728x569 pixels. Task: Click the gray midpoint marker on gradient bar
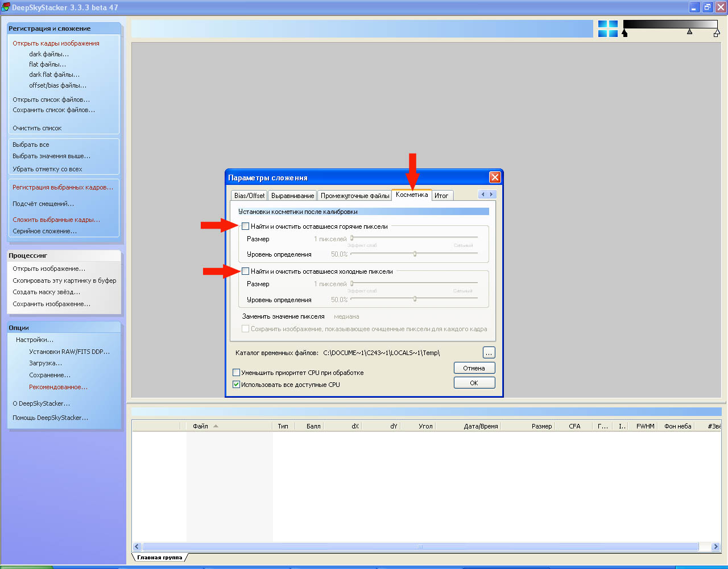coord(689,32)
